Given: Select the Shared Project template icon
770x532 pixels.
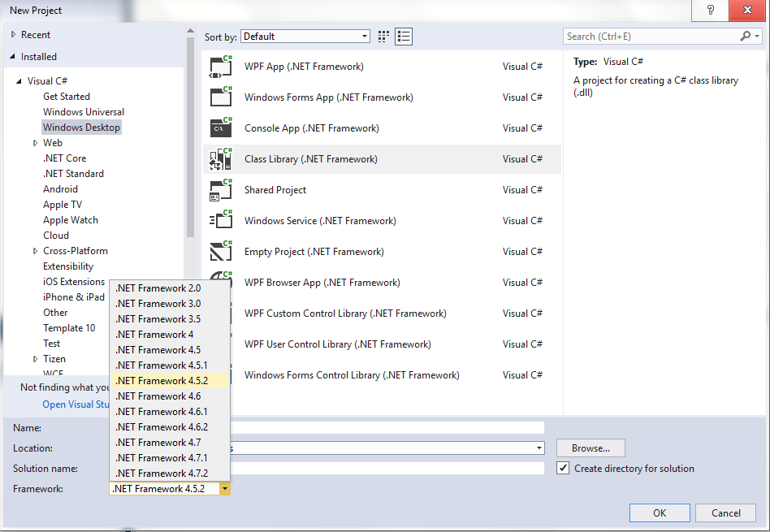Looking at the screenshot, I should click(x=222, y=189).
